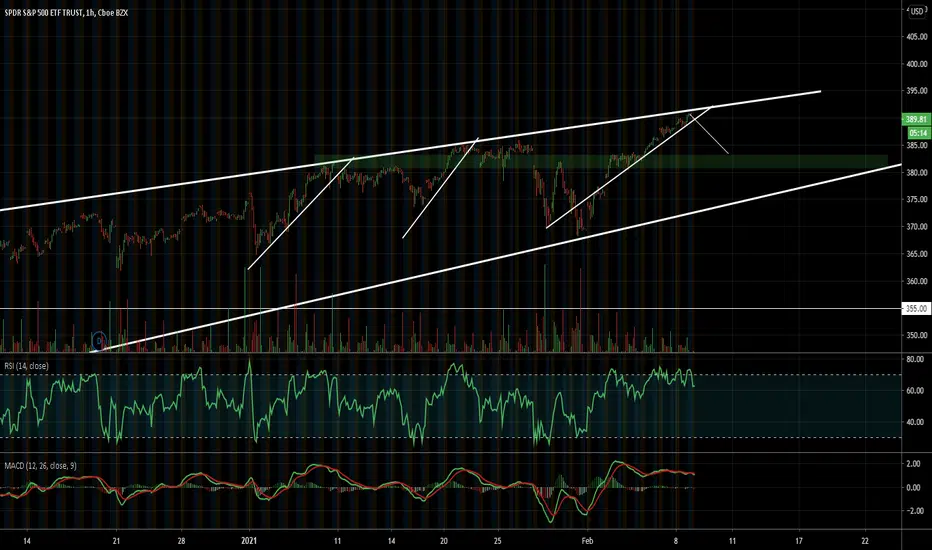The width and height of the screenshot is (932, 550).
Task: Click the 365.00 price axis label
Action: (x=917, y=254)
